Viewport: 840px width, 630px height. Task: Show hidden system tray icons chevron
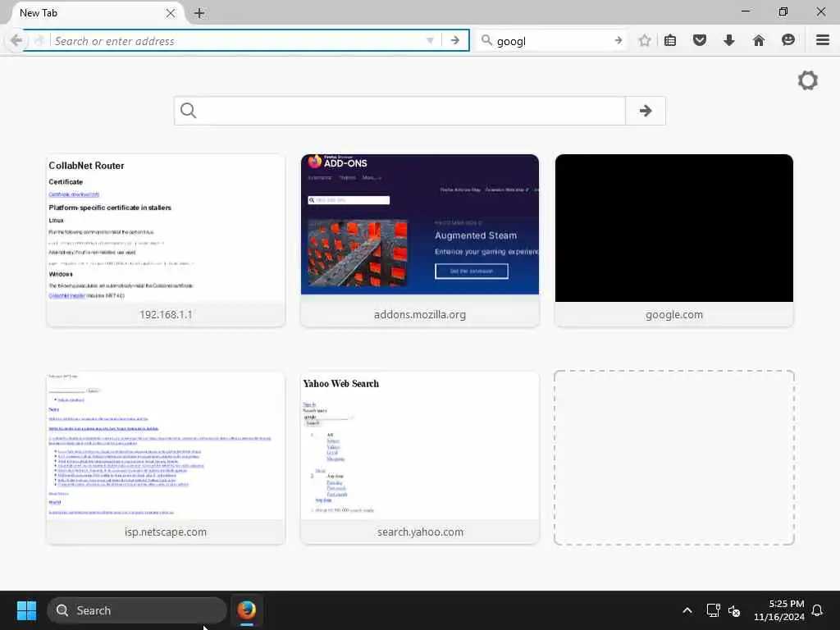pos(687,610)
